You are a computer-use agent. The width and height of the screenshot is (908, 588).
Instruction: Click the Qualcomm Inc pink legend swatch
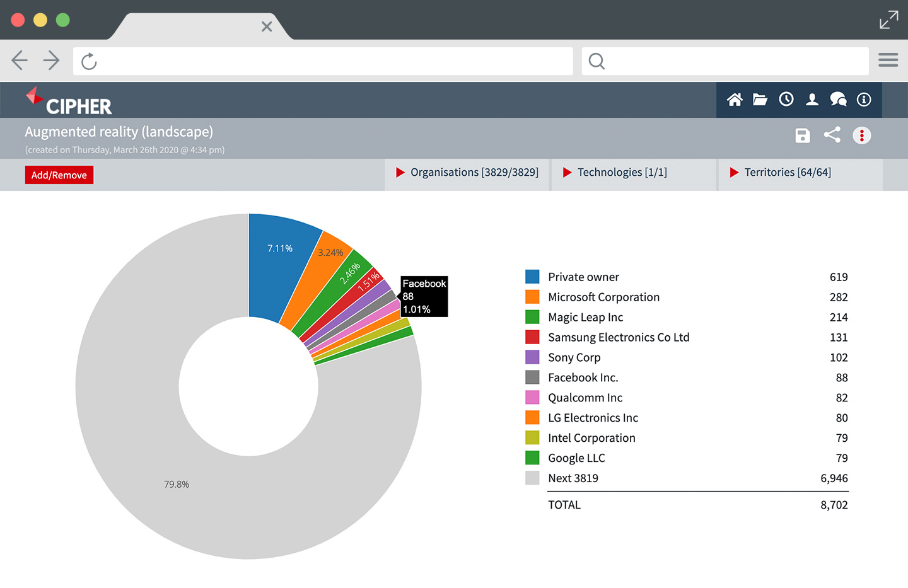[532, 398]
